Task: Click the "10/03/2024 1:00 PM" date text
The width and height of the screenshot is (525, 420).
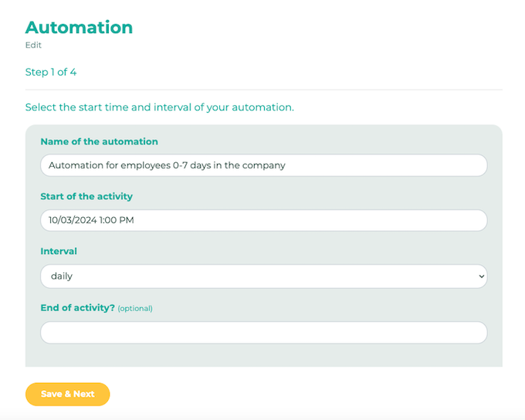Action: 91,220
